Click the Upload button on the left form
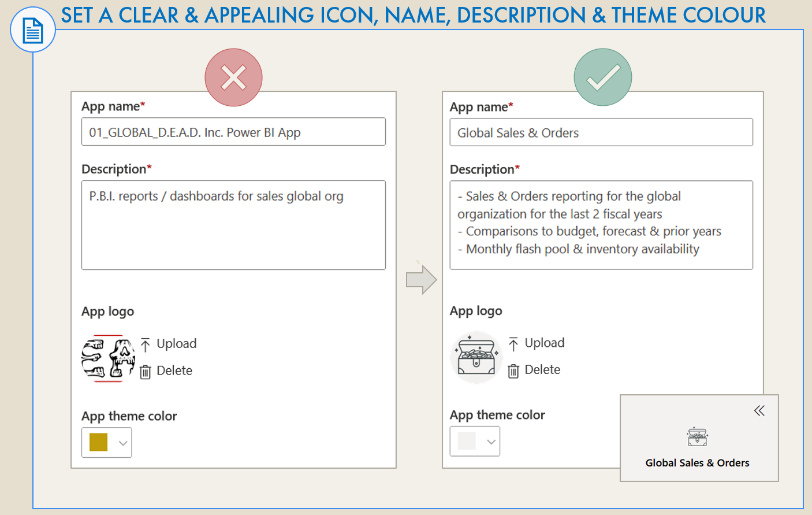The image size is (812, 515). 176,343
